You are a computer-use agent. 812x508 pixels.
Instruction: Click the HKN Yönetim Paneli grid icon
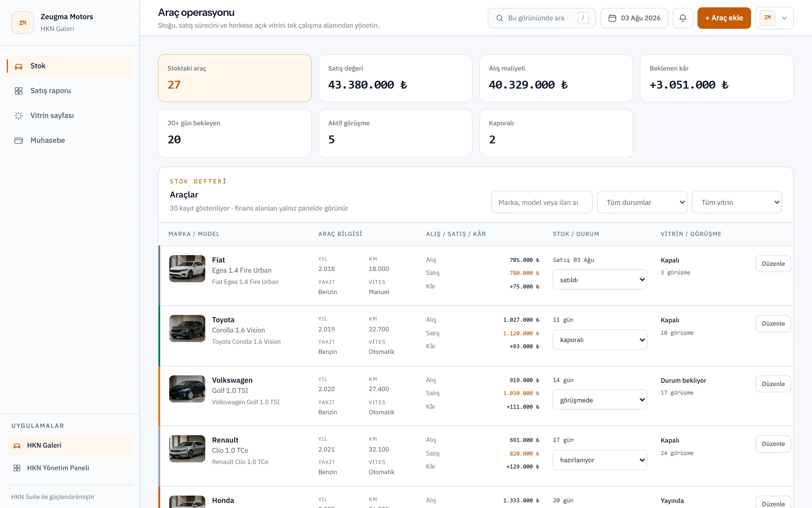pos(17,468)
